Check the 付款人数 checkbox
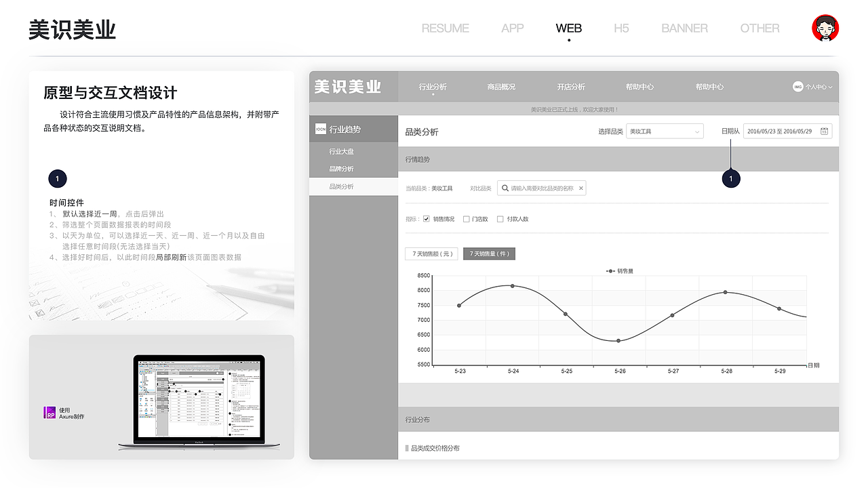 pos(500,219)
